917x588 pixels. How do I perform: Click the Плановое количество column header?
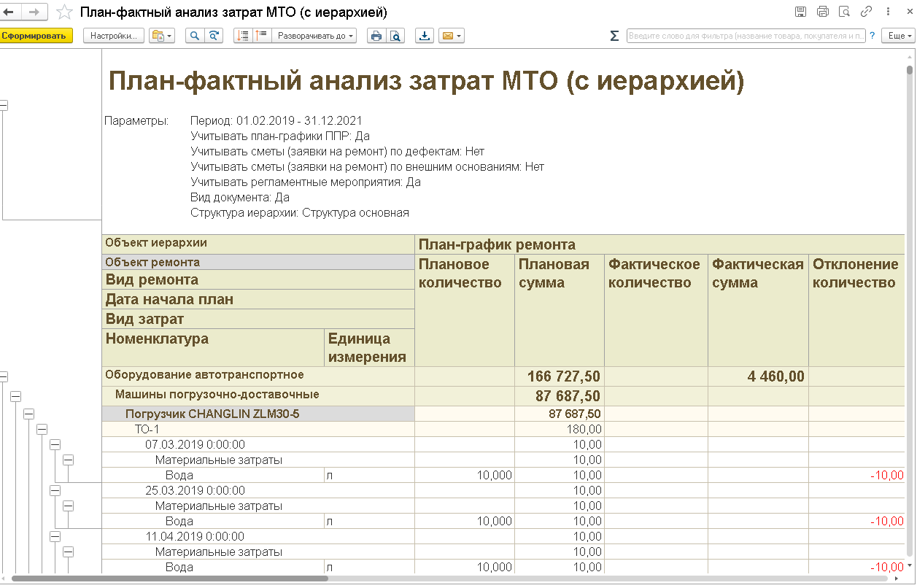465,310
